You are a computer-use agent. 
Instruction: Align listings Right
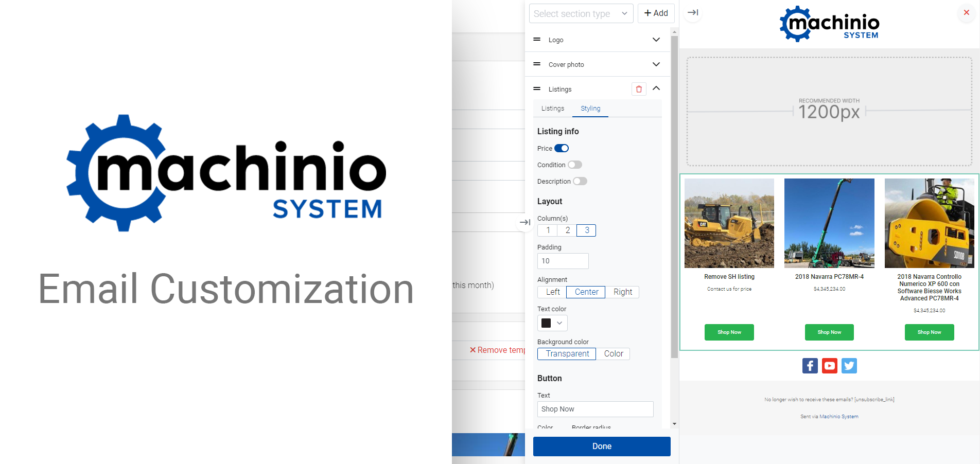point(622,292)
